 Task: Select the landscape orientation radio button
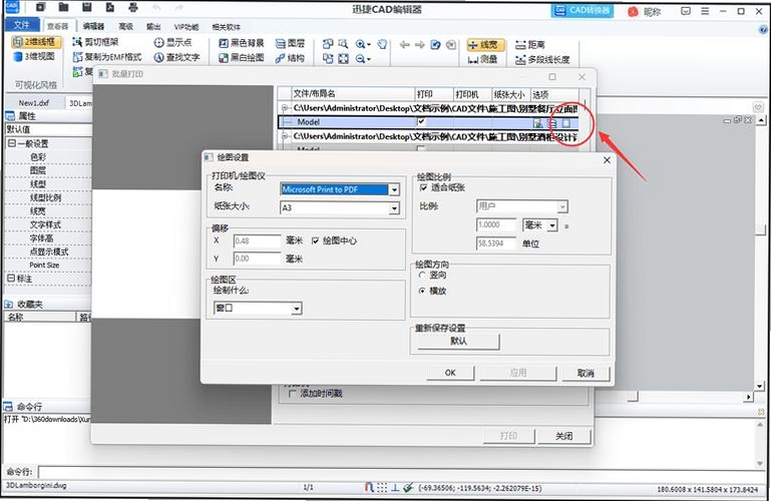click(x=422, y=291)
